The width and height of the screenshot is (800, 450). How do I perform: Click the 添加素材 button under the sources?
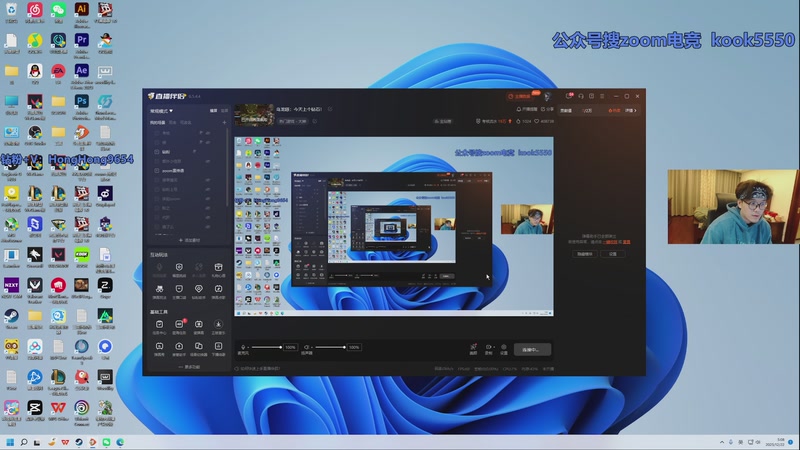pyautogui.click(x=188, y=240)
